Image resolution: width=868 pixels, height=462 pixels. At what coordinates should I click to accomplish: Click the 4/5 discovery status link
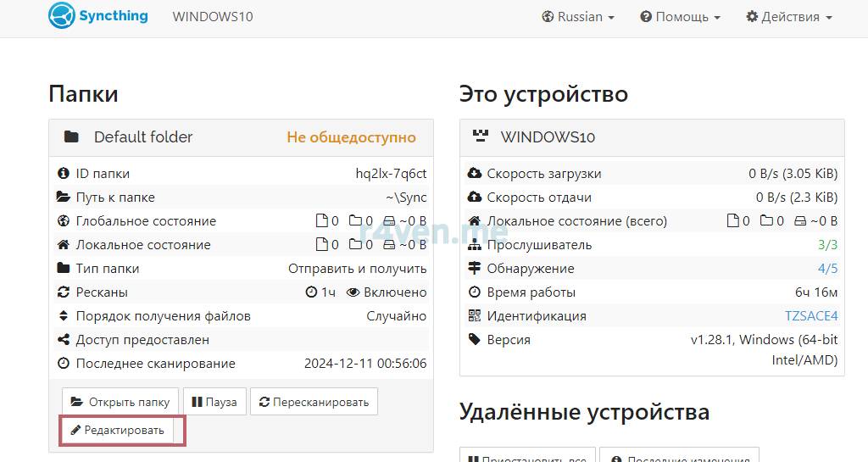point(827,269)
